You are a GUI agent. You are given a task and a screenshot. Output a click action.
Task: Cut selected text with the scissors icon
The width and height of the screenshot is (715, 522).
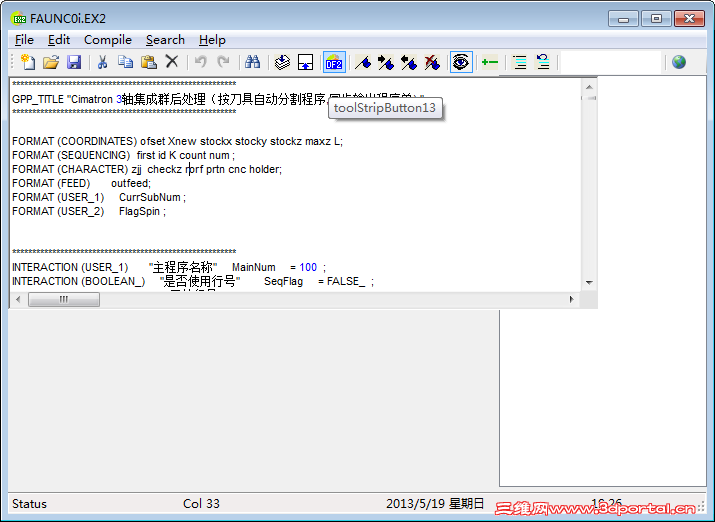tap(103, 62)
